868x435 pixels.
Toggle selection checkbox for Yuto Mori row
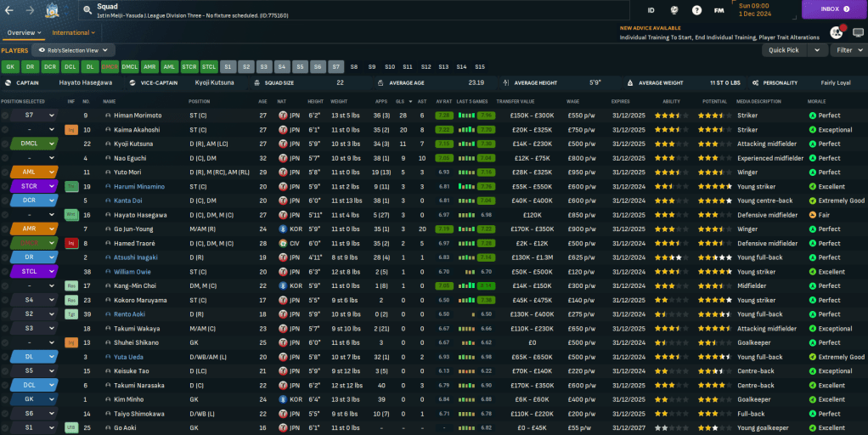(5, 172)
